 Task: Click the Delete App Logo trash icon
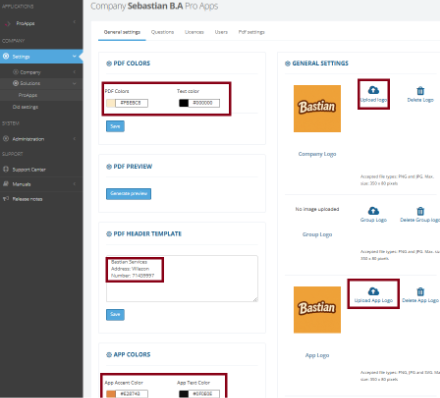coord(420,292)
